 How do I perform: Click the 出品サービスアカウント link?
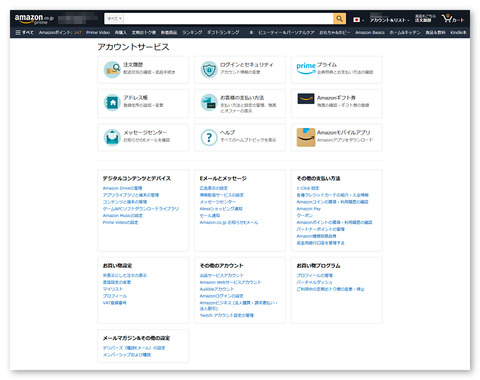tap(222, 275)
